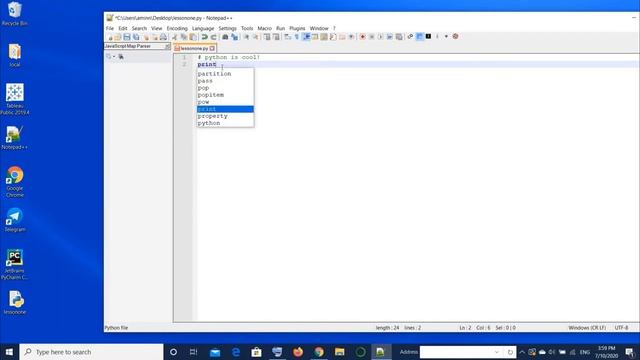The image size is (640, 360).
Task: Open the Function List toolbar icon
Action: 333,37
